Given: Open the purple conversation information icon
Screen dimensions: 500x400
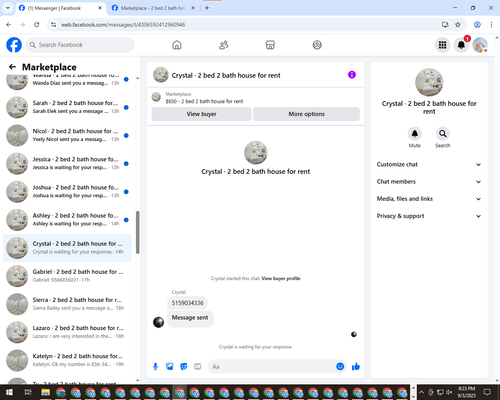Looking at the screenshot, I should pos(352,75).
